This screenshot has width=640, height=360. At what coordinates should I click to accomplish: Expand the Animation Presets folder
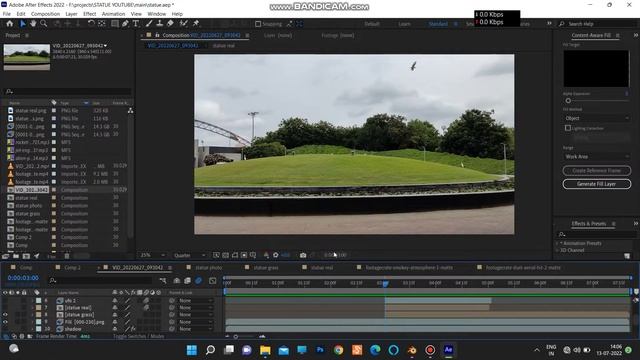[557, 243]
